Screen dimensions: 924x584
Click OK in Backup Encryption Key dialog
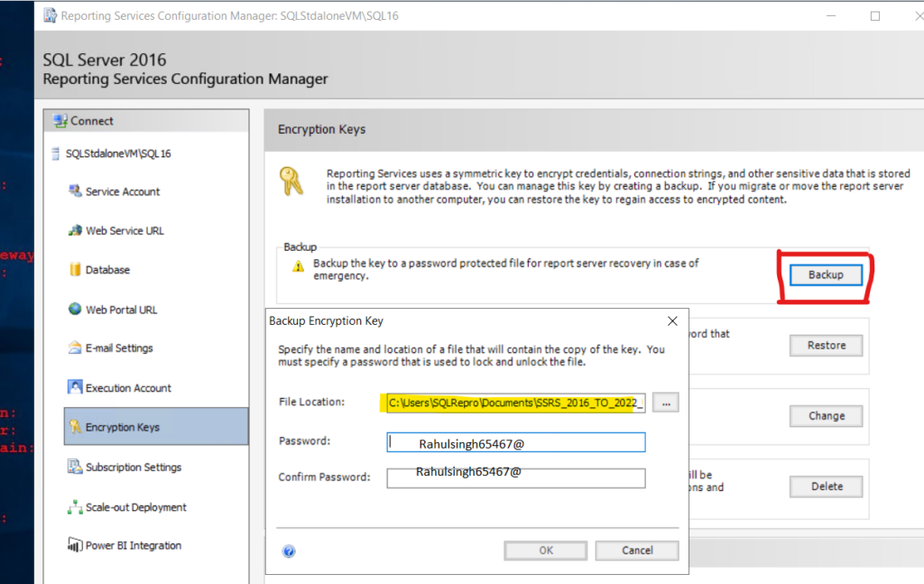[546, 551]
